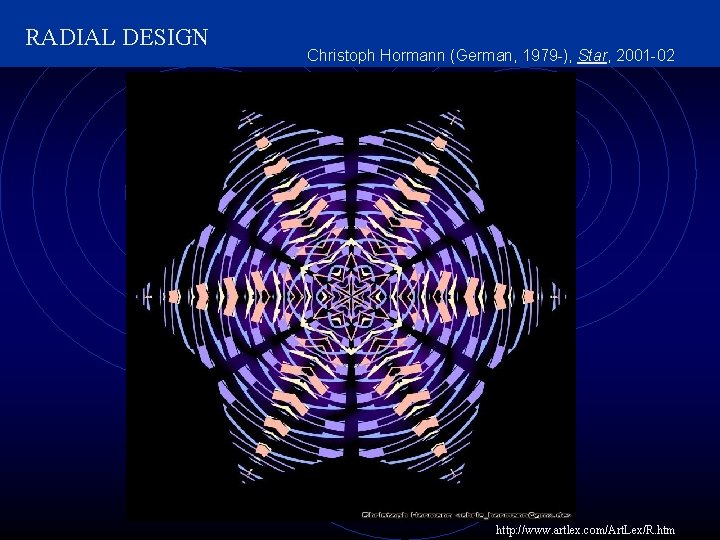Open the artlex.com URL at bottom
Viewport: 720px width, 540px height.
pyautogui.click(x=585, y=529)
